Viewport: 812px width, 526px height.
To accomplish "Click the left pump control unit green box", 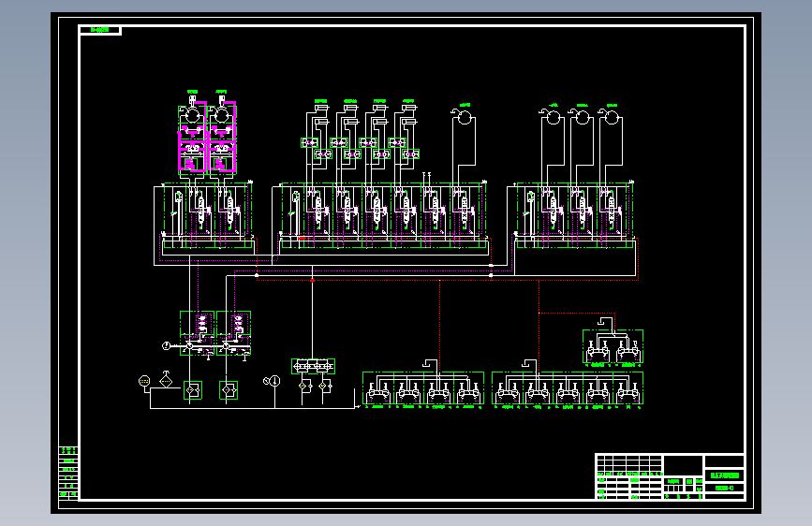I will 198,333.
